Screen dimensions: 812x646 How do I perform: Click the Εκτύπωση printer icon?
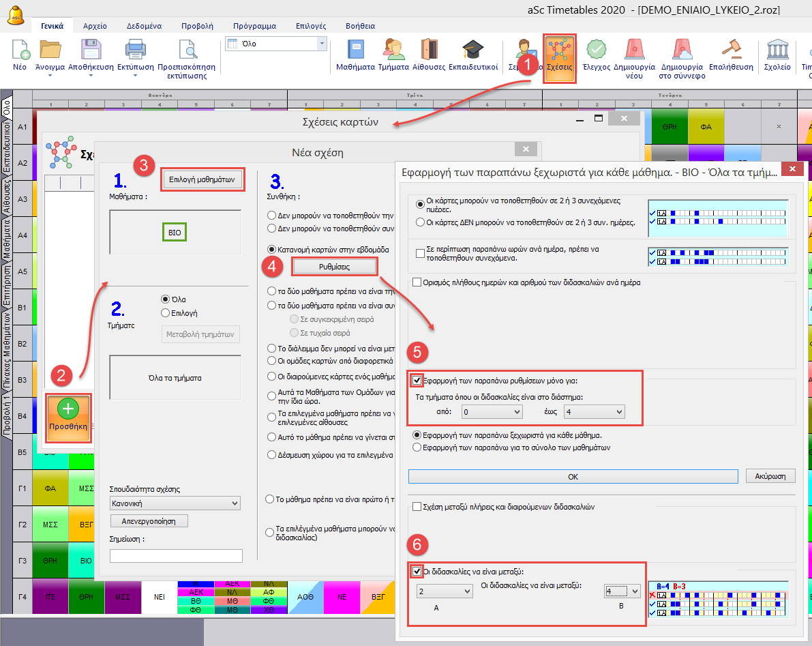pos(135,50)
